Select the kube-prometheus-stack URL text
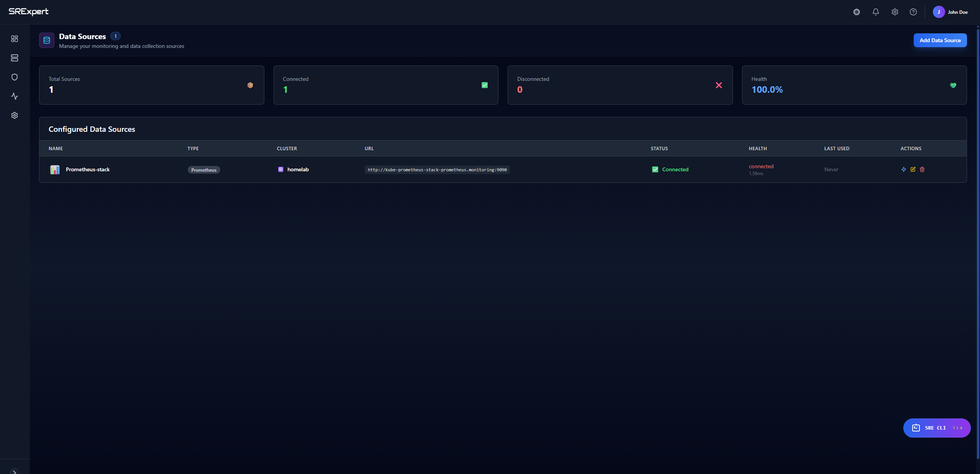The height and width of the screenshot is (474, 980). coord(437,169)
